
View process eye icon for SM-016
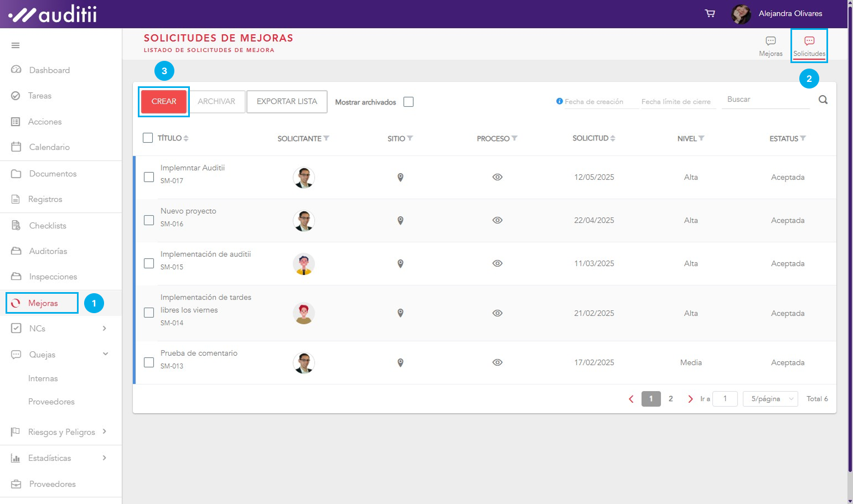coord(497,220)
